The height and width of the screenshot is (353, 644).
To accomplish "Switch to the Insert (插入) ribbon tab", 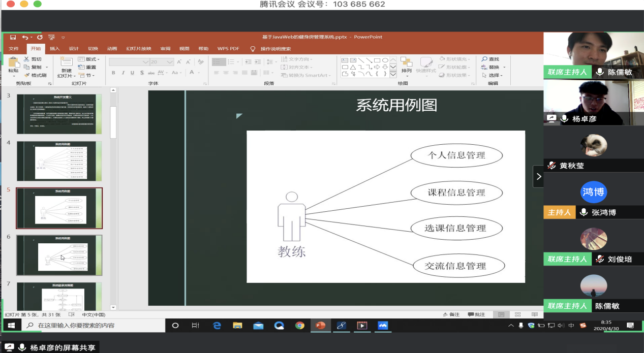I will [x=54, y=49].
